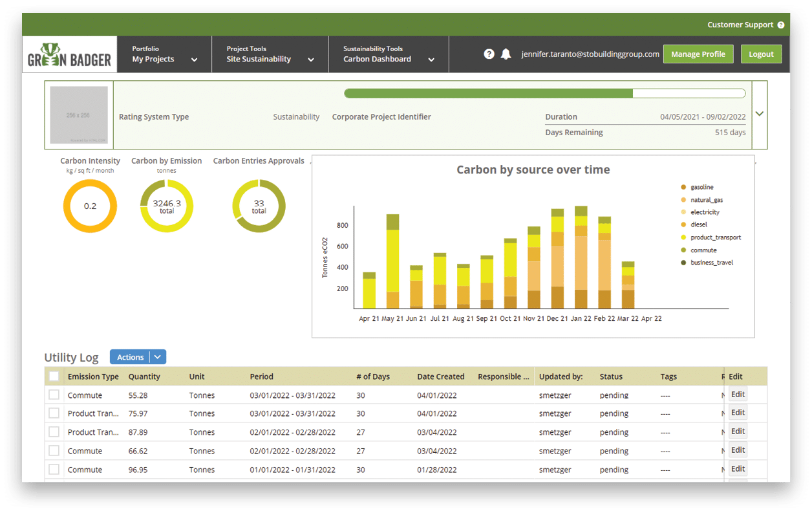Check the box for the 55.28 Commute row
Viewport: 812px width, 513px height.
(54, 395)
